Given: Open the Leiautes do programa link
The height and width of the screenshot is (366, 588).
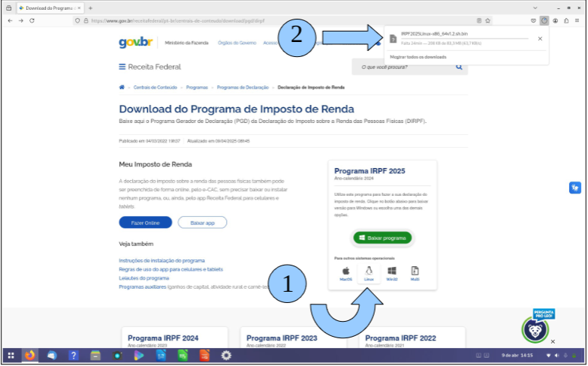Looking at the screenshot, I should pos(144,278).
